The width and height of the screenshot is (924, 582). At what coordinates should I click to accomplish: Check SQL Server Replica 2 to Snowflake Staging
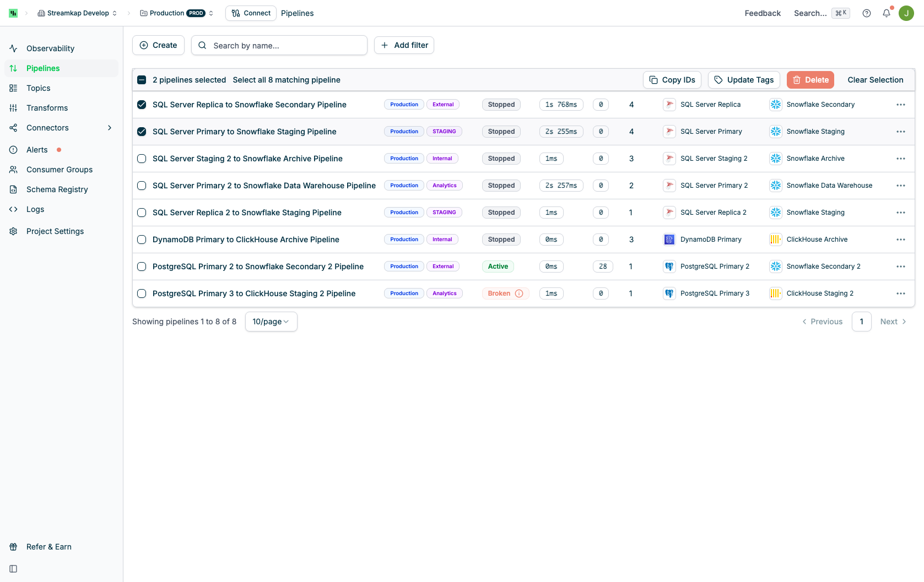(142, 213)
